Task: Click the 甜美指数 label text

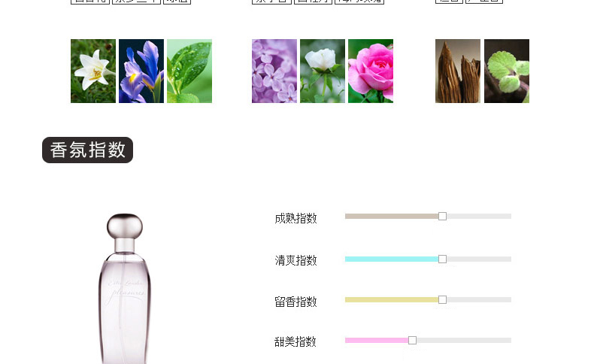Action: click(x=295, y=342)
